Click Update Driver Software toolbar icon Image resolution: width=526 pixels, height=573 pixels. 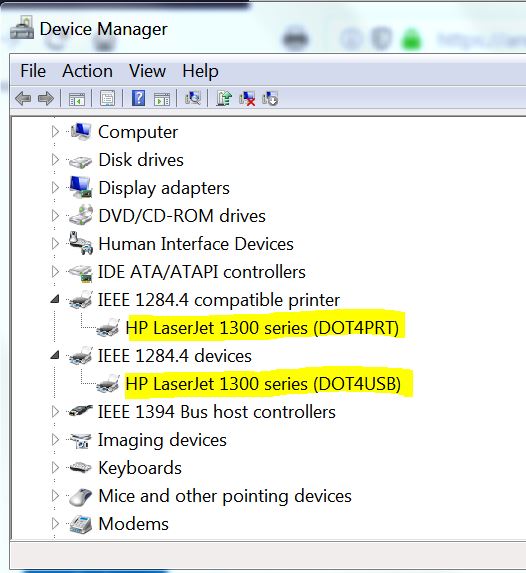224,98
